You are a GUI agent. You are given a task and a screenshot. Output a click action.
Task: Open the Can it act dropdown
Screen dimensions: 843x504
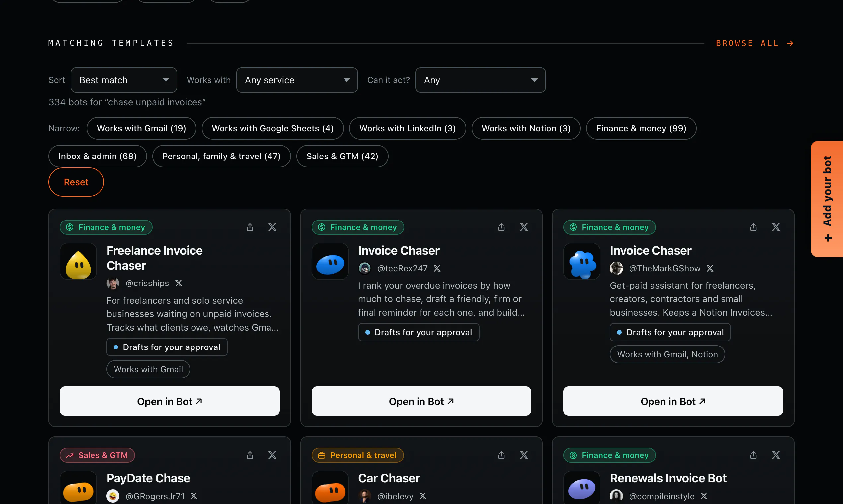point(480,80)
